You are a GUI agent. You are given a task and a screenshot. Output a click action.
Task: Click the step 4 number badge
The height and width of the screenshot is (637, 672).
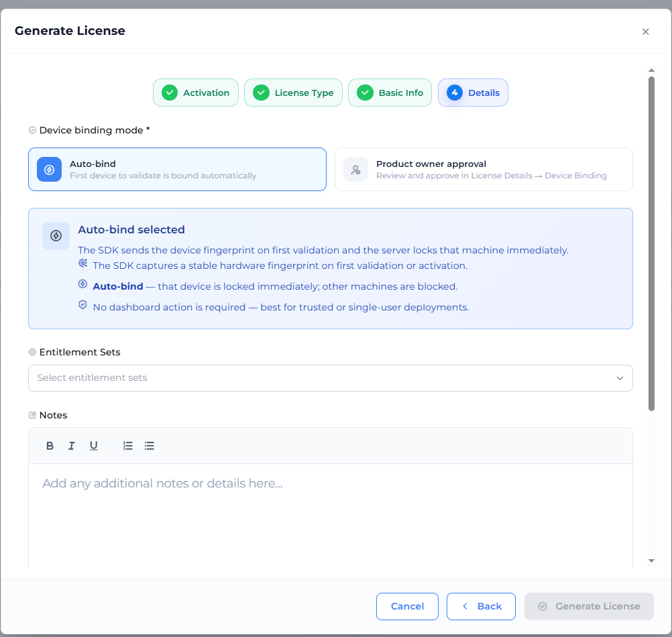click(x=455, y=93)
